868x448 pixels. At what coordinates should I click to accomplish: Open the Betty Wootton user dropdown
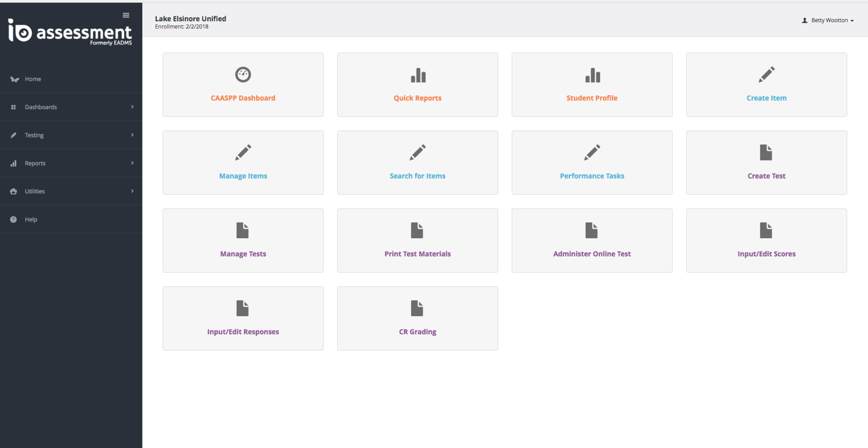828,20
